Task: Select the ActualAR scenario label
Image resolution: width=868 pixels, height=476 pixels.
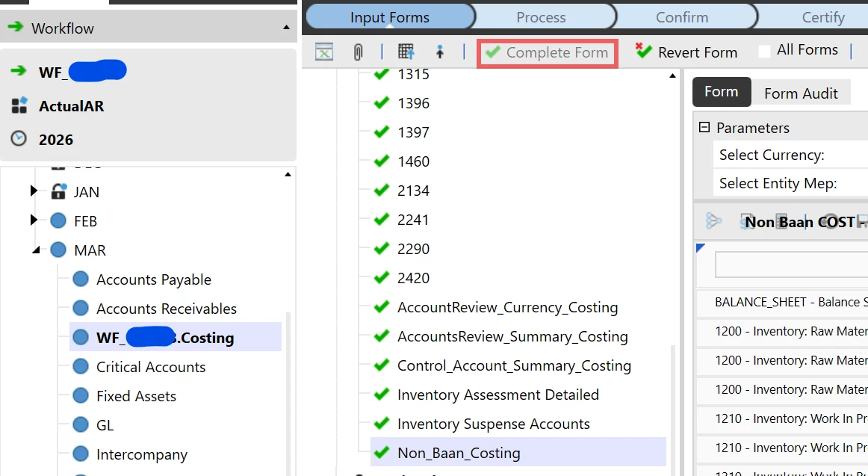Action: pyautogui.click(x=72, y=105)
